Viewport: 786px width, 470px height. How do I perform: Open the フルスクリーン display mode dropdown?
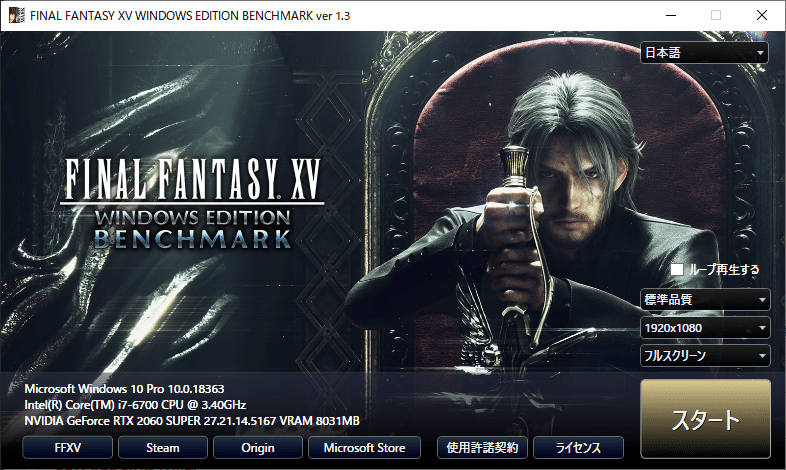(x=705, y=356)
